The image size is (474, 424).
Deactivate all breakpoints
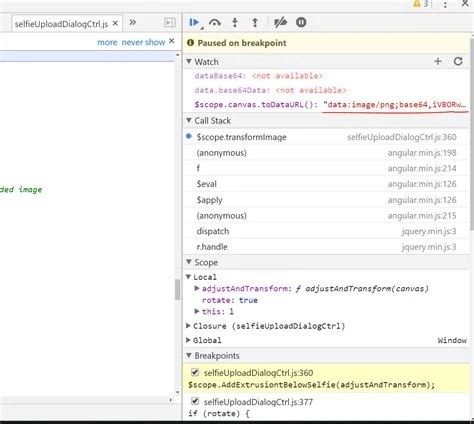[280, 23]
